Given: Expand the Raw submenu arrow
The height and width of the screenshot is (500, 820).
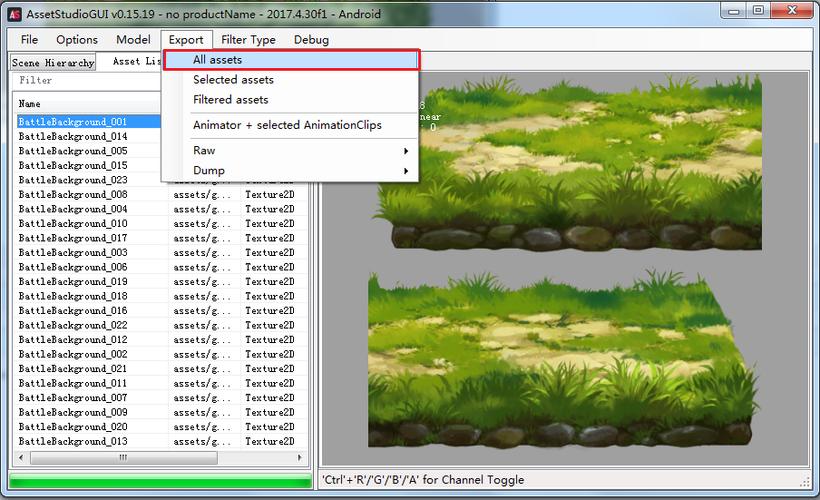Looking at the screenshot, I should 406,151.
